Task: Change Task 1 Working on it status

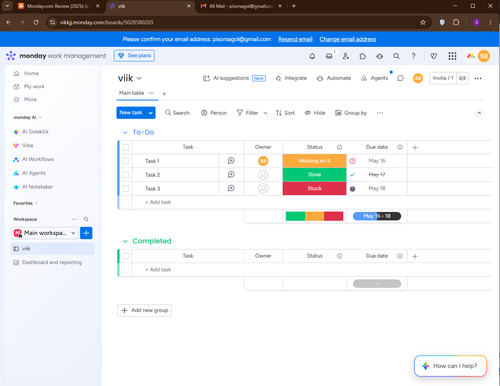Action: pos(314,161)
